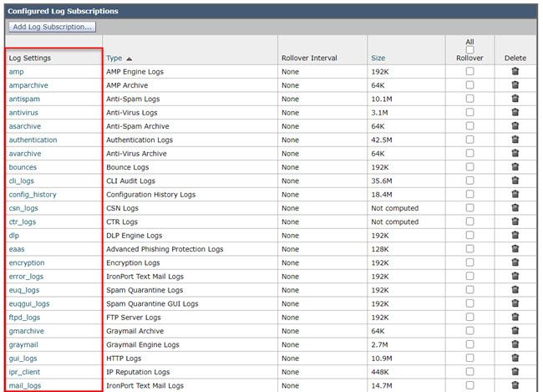Click 'Spam Quarantine GUI Logs' cell
Viewport: 543px width, 392px height.
pyautogui.click(x=152, y=304)
